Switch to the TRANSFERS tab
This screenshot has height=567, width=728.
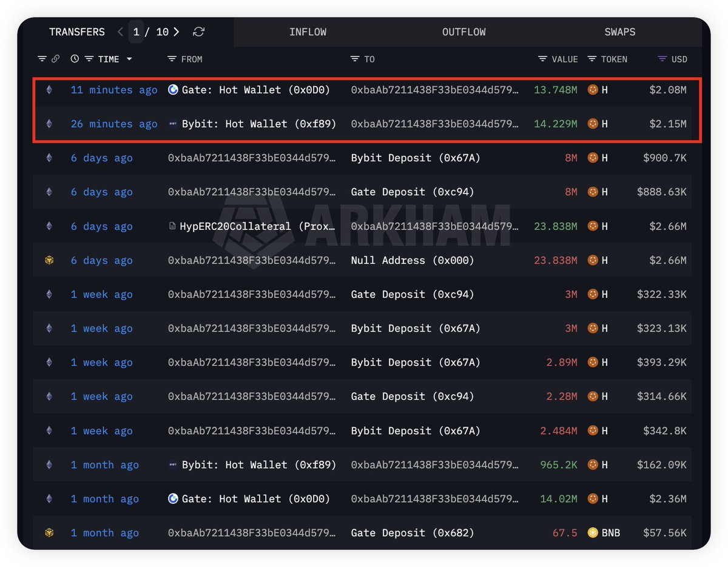(77, 32)
